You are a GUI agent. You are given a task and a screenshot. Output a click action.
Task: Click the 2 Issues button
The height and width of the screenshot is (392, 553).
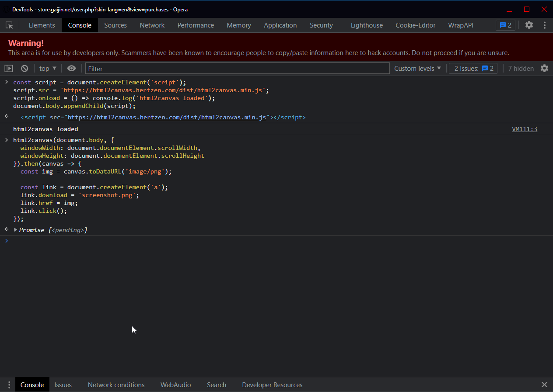tap(473, 68)
